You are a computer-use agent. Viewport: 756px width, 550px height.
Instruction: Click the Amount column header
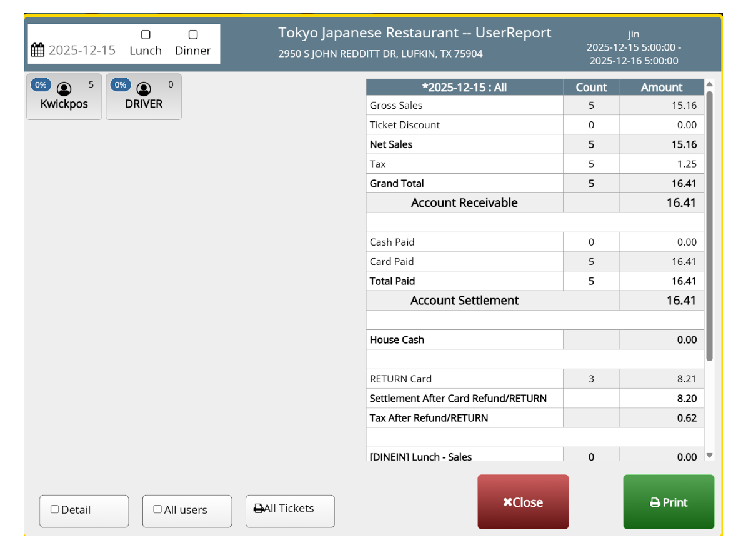[x=662, y=87]
